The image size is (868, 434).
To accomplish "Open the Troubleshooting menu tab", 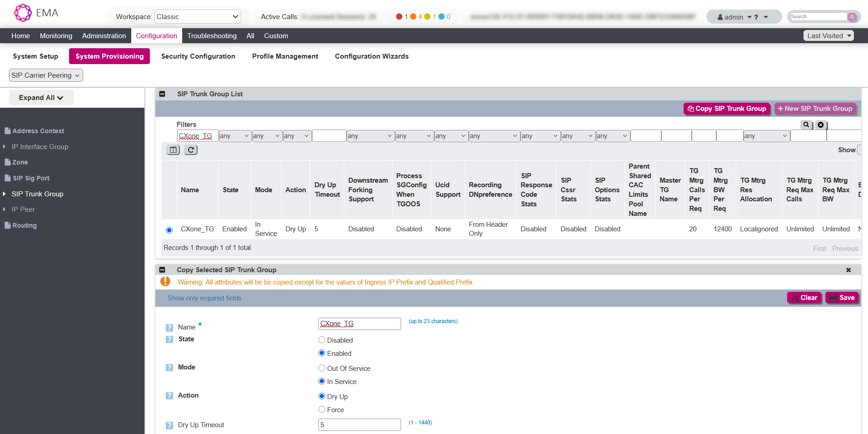I will click(212, 36).
